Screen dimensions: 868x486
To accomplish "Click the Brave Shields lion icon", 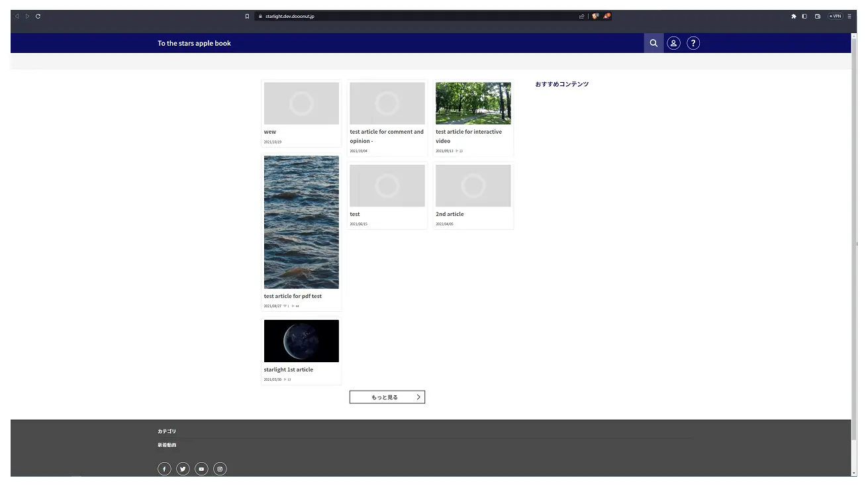I will click(x=595, y=16).
